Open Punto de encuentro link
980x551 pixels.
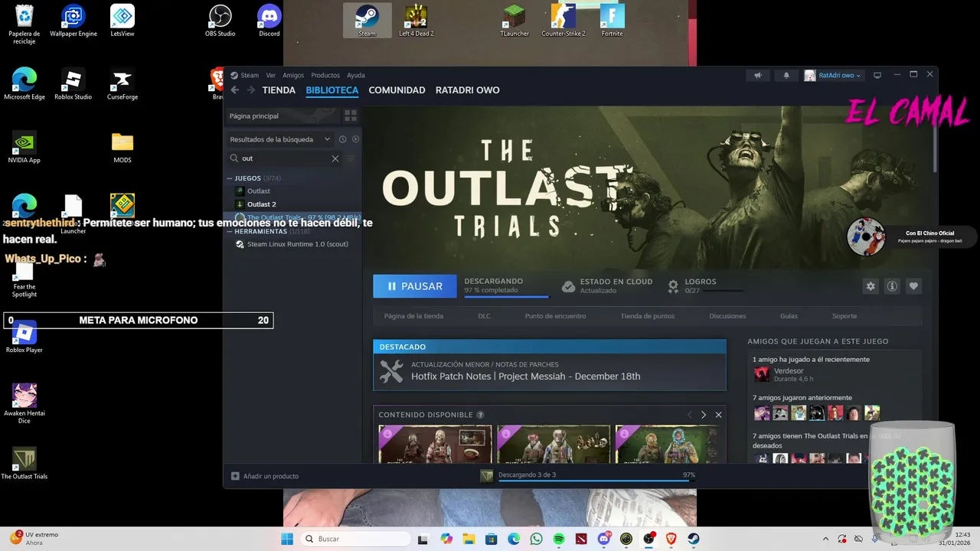click(555, 316)
